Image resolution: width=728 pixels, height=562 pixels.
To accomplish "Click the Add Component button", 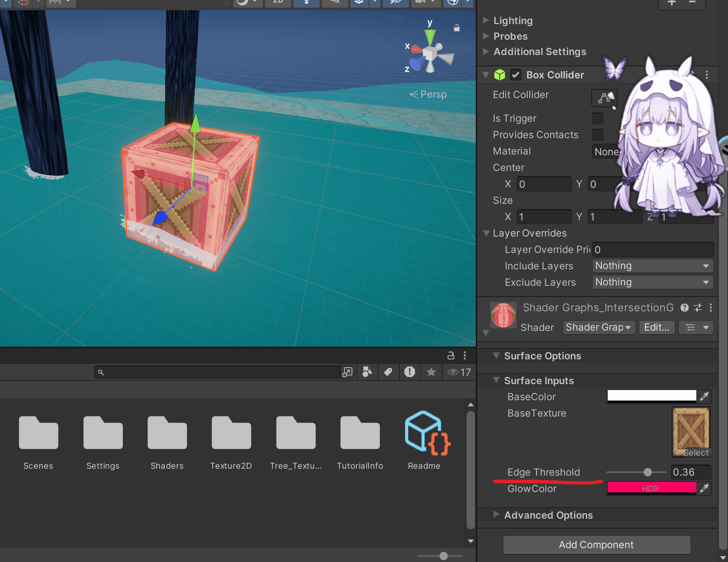I will click(x=597, y=545).
